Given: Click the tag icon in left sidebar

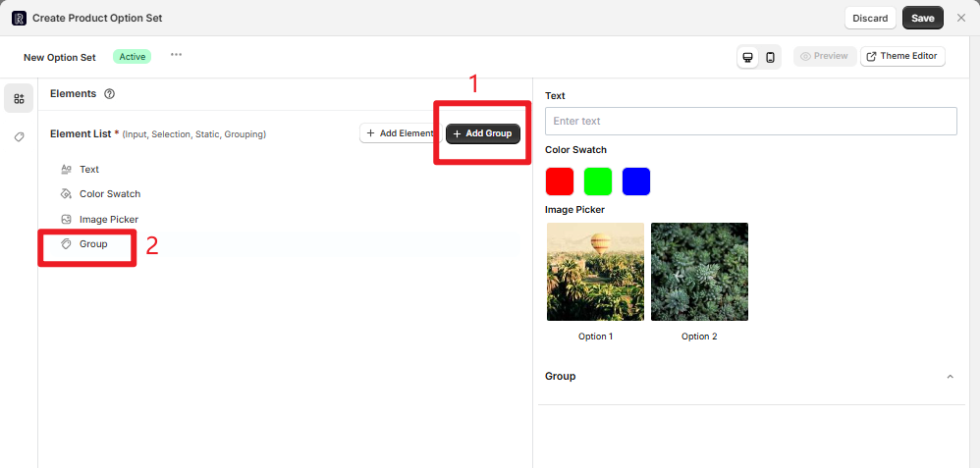Looking at the screenshot, I should (x=19, y=137).
